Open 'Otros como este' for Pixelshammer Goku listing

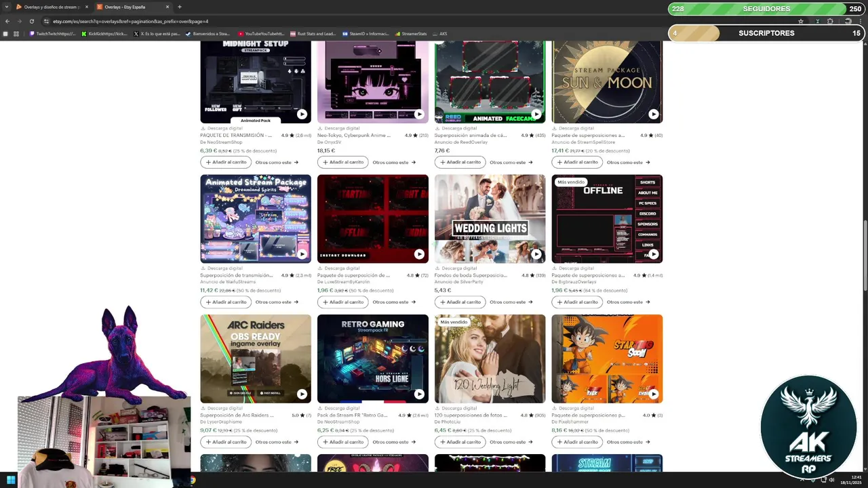pyautogui.click(x=628, y=442)
